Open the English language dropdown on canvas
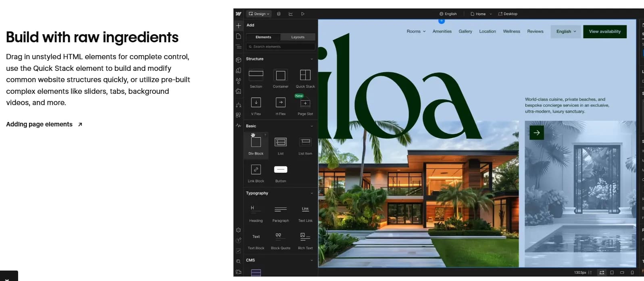This screenshot has height=281, width=644. tap(566, 31)
